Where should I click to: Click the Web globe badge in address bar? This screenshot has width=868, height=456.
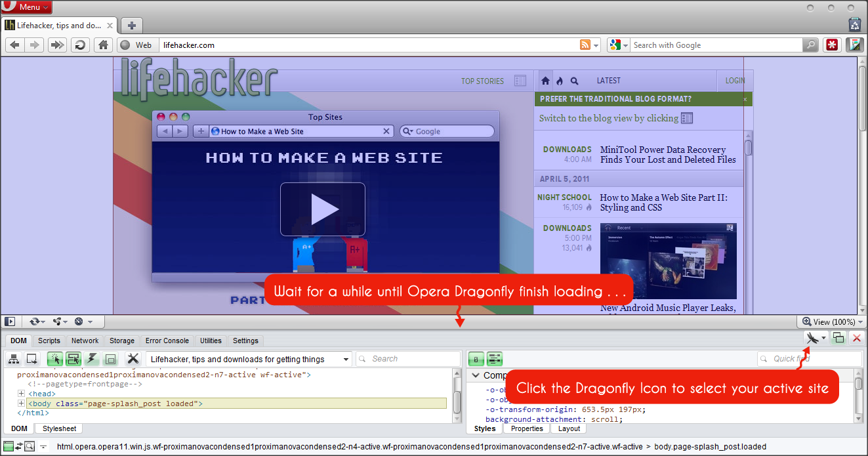pos(137,45)
